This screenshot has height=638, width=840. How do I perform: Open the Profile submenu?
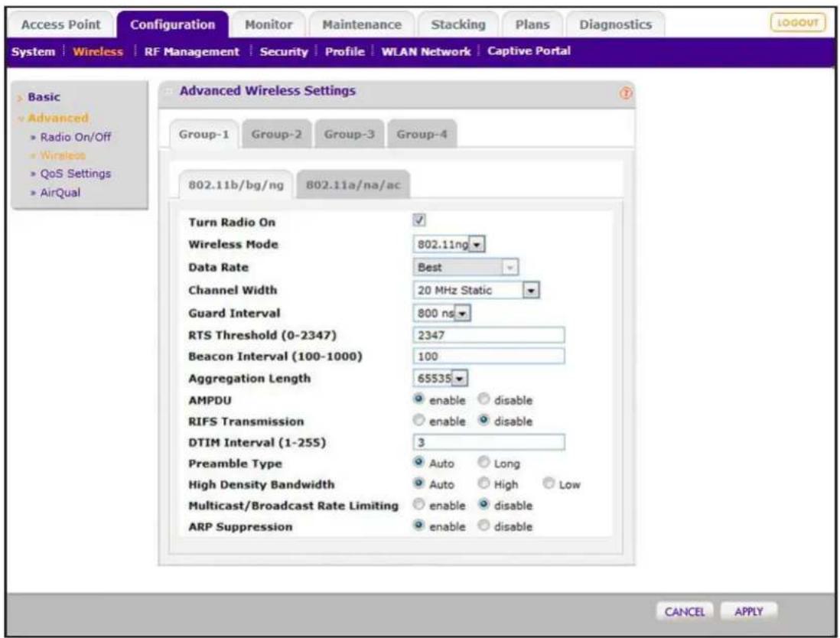tap(344, 52)
